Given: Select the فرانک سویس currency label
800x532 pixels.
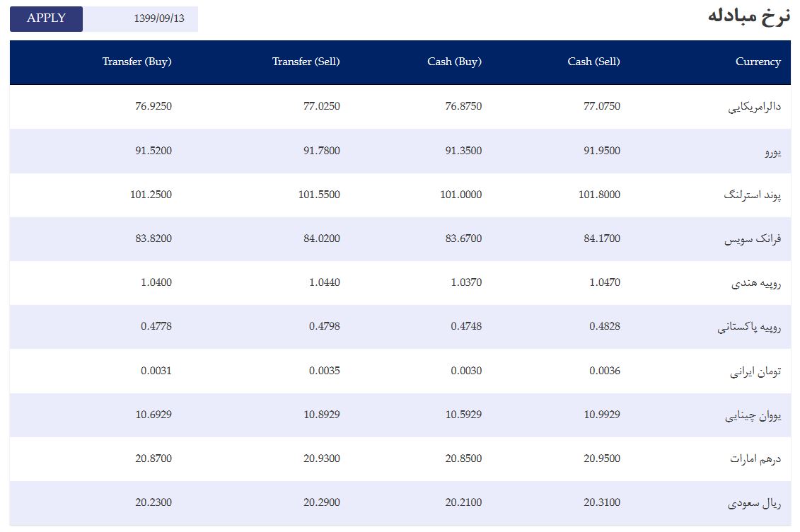Looking at the screenshot, I should click(x=753, y=238).
